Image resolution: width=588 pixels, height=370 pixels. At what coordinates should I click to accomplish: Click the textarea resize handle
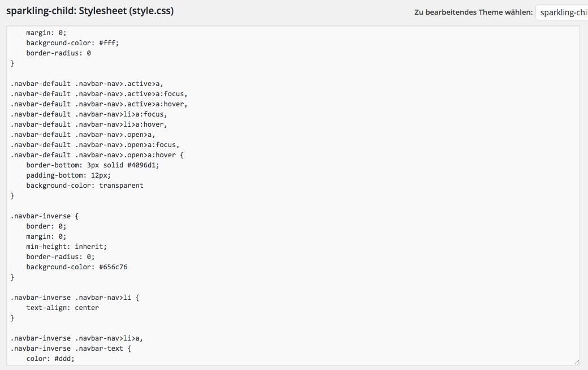pyautogui.click(x=576, y=362)
